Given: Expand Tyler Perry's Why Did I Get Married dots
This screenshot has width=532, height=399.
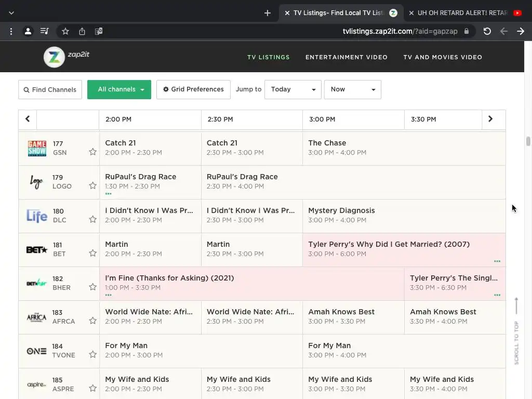Looking at the screenshot, I should pos(497,261).
